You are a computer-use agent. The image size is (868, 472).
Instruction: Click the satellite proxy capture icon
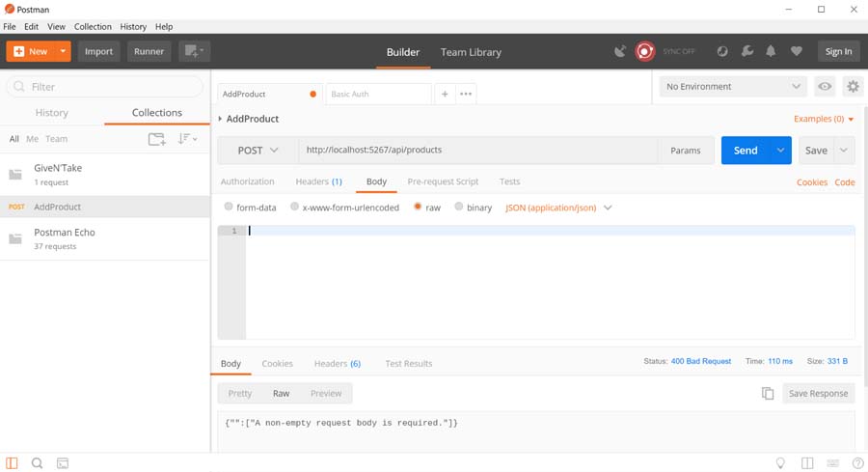click(620, 51)
